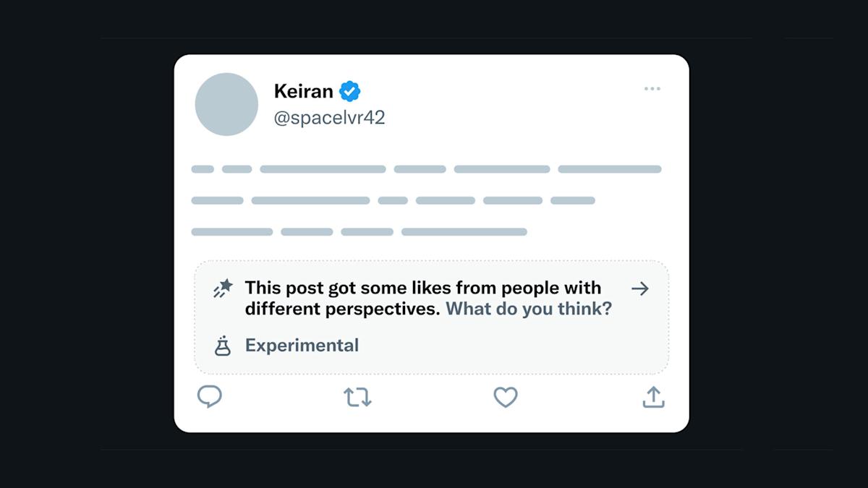This screenshot has width=868, height=488.
Task: Click the reply speech bubble icon
Action: click(210, 396)
